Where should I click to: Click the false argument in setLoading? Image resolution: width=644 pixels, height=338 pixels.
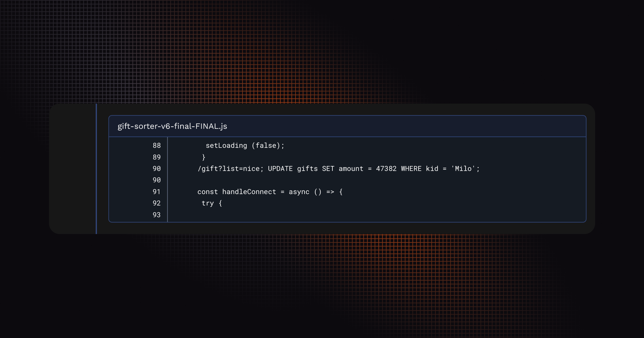click(266, 146)
